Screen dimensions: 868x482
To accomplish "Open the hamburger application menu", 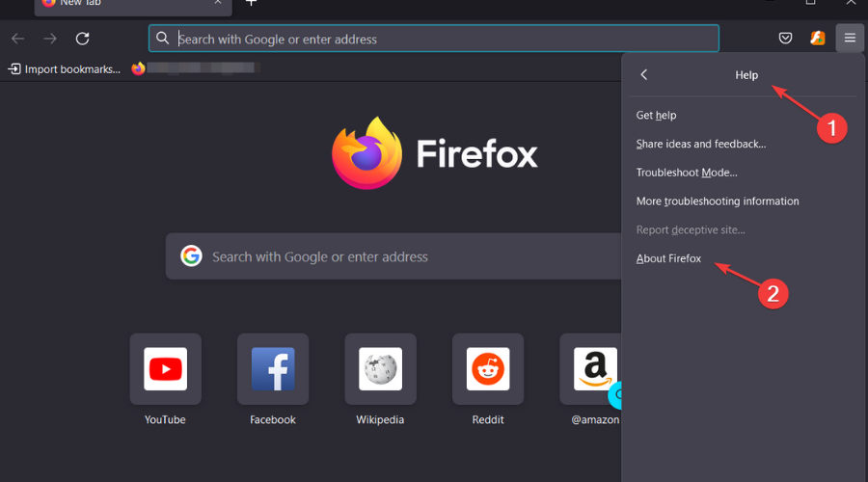I will (850, 39).
